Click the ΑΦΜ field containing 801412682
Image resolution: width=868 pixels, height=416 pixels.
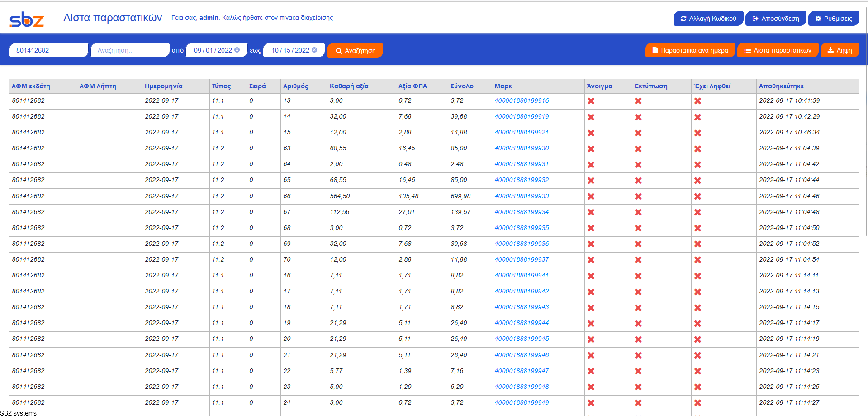[48, 50]
